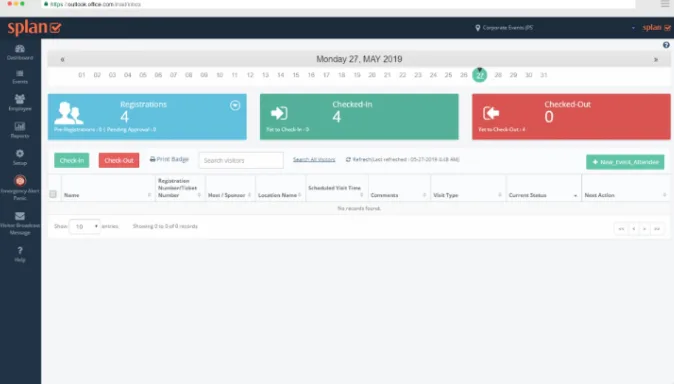
Task: Click the refresh icon beside last refreshed
Action: tap(348, 160)
